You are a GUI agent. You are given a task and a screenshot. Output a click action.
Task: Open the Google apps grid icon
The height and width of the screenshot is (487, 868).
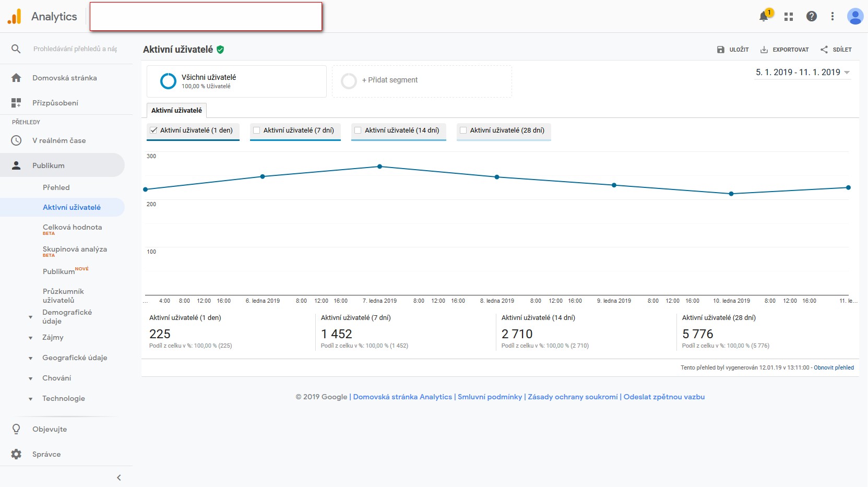(789, 17)
